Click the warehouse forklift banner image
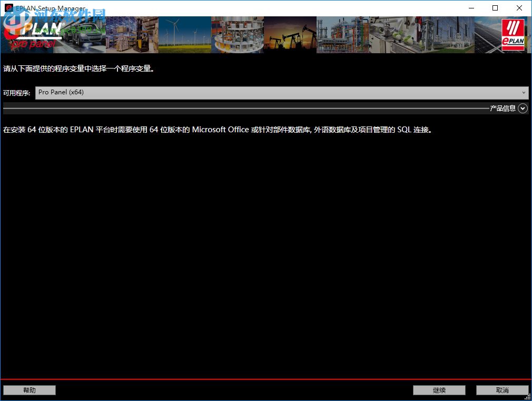This screenshot has height=401, width=532. [132, 35]
